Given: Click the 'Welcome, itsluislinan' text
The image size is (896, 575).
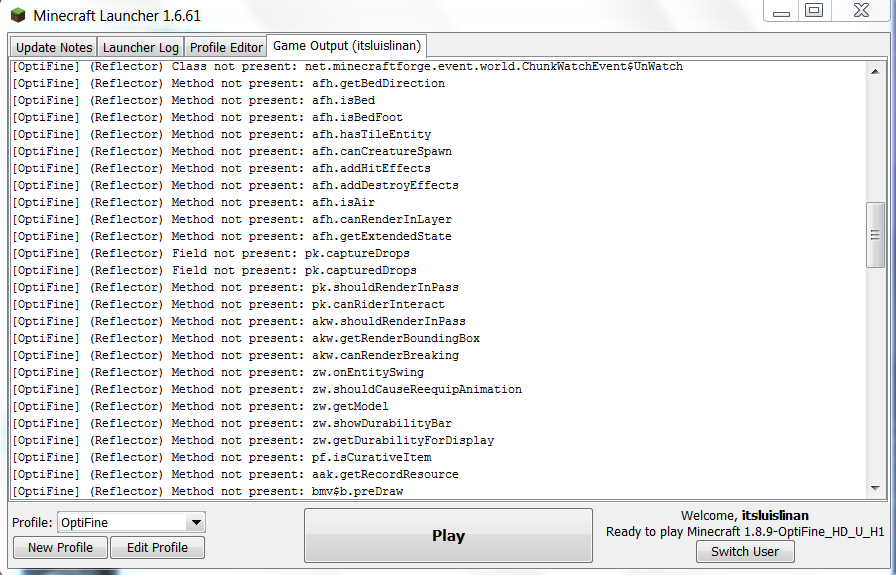Looking at the screenshot, I should pos(745,516).
